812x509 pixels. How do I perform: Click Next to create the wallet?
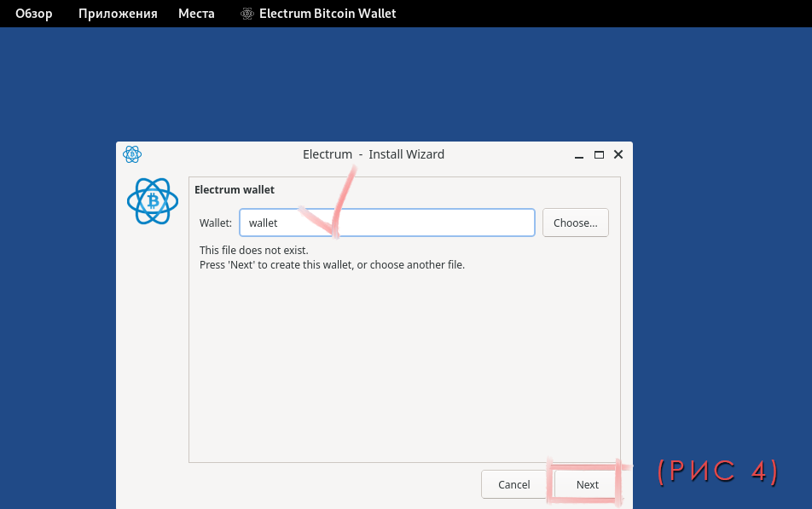[x=587, y=484]
